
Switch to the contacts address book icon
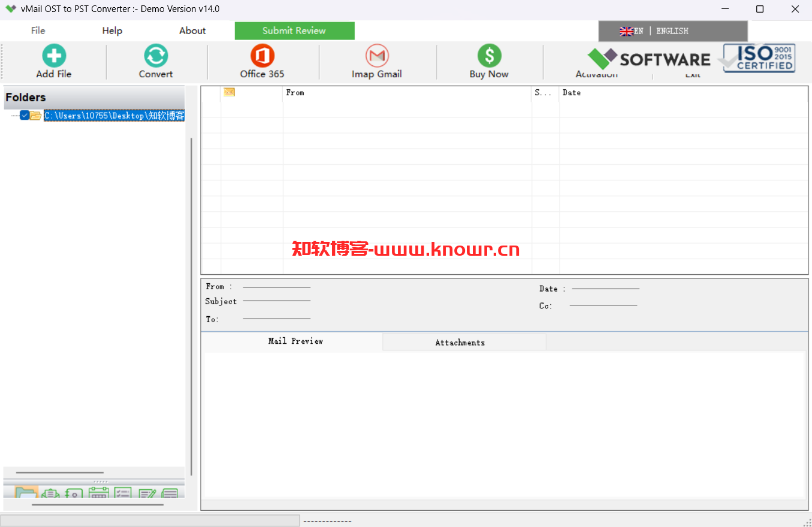click(x=74, y=493)
